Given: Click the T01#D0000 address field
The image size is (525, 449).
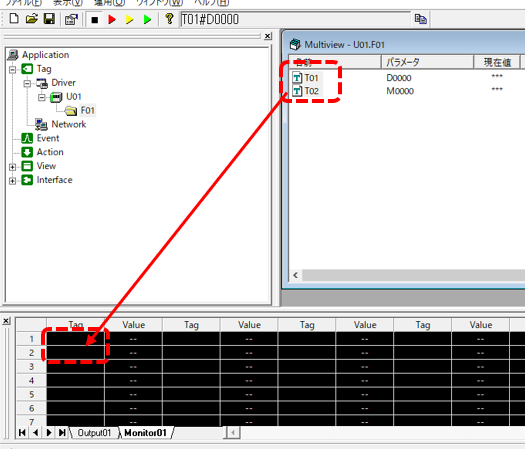Looking at the screenshot, I should 295,19.
